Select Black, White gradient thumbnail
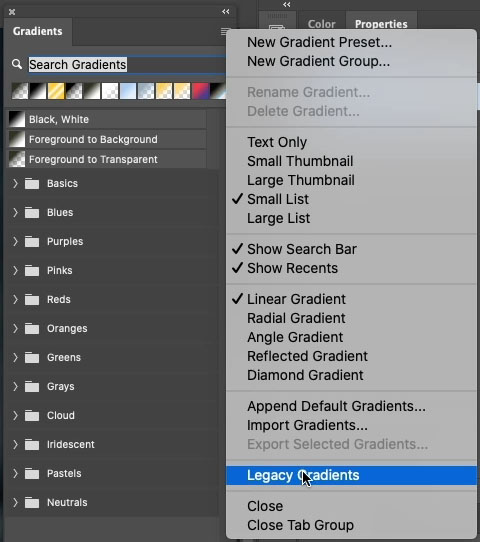The height and width of the screenshot is (542, 480). 17,119
